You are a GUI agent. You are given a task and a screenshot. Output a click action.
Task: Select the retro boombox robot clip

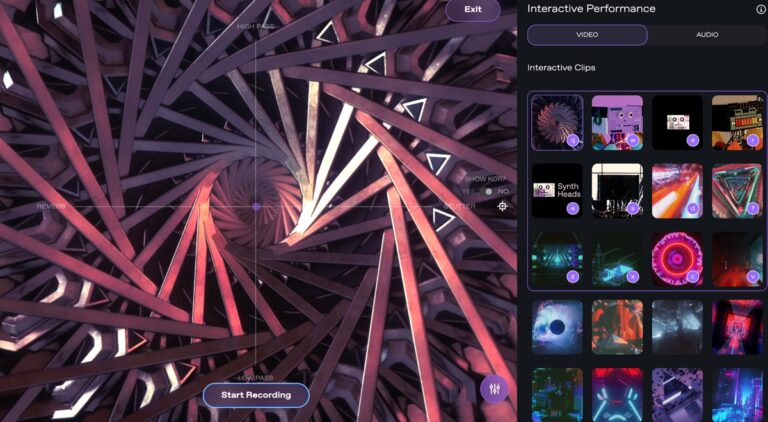click(737, 122)
